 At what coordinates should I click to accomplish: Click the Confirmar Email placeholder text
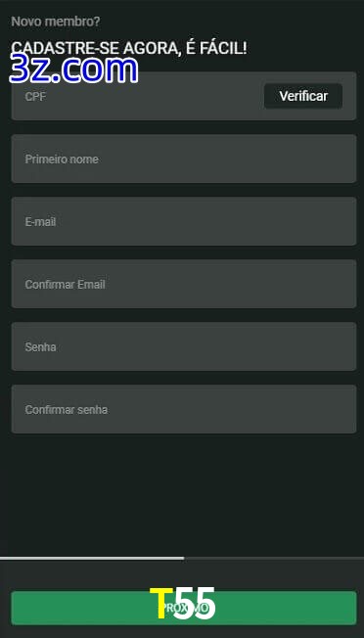[x=66, y=285]
